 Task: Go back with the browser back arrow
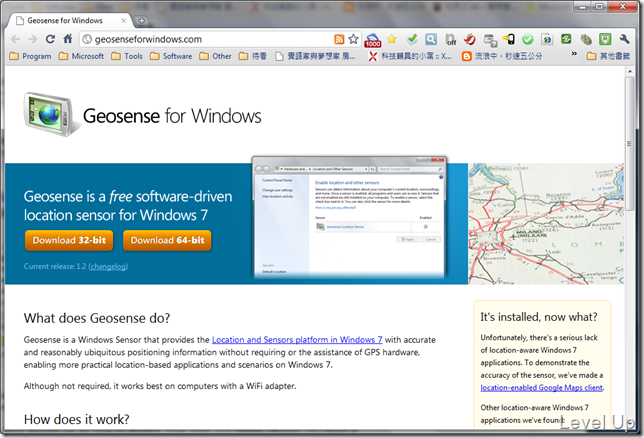tap(15, 39)
